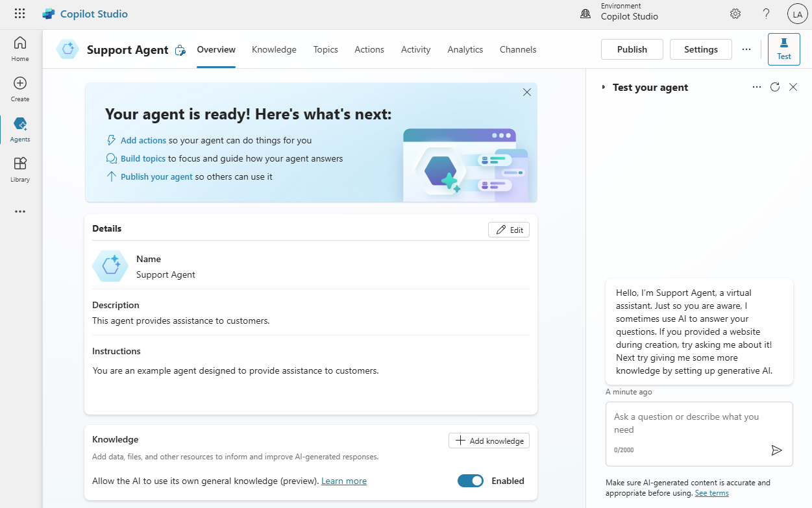Switch to the Knowledge tab
Screen dimensions: 812x508
click(x=274, y=49)
